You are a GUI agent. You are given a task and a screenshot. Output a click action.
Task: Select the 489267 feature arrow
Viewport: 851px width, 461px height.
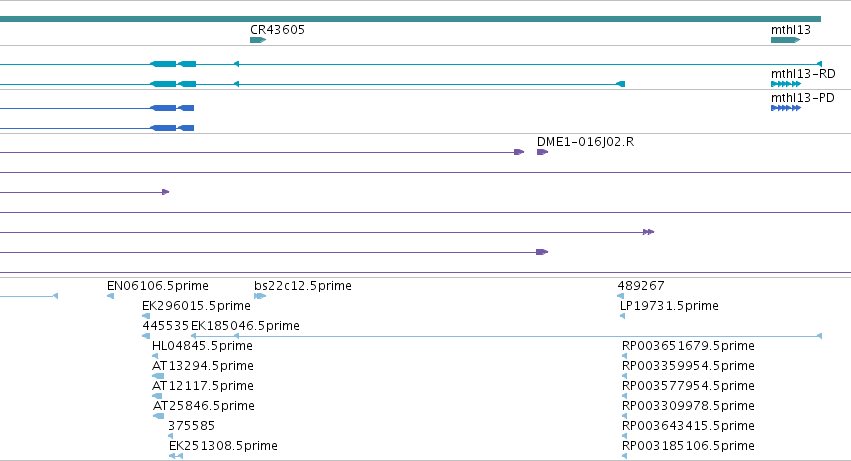coord(621,296)
